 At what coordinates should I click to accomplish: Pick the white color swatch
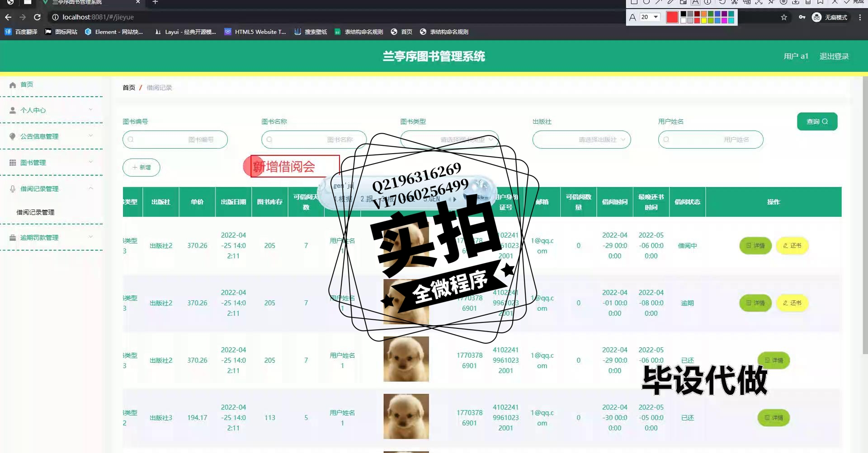683,20
